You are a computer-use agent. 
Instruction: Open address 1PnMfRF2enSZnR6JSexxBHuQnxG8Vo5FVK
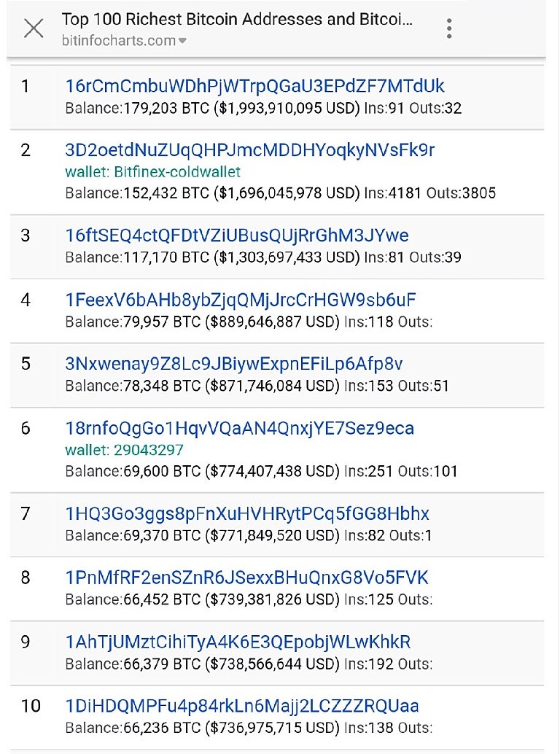point(246,578)
